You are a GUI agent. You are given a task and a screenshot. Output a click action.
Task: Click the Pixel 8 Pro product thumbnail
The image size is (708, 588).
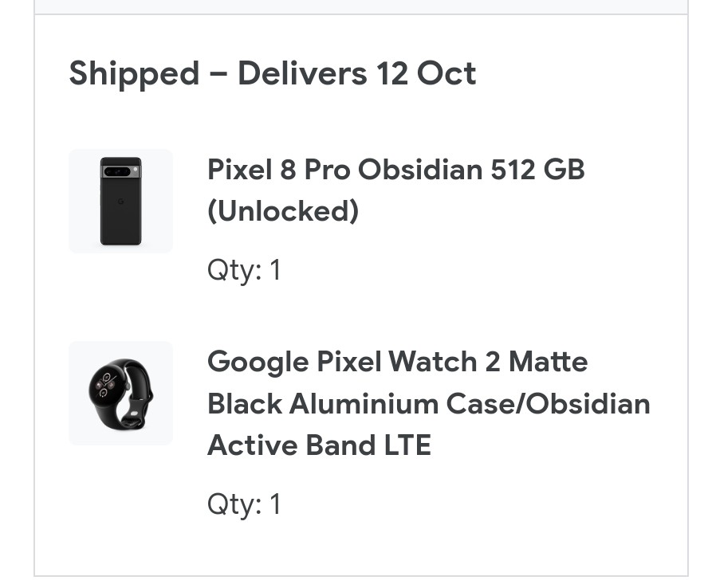[x=120, y=201]
